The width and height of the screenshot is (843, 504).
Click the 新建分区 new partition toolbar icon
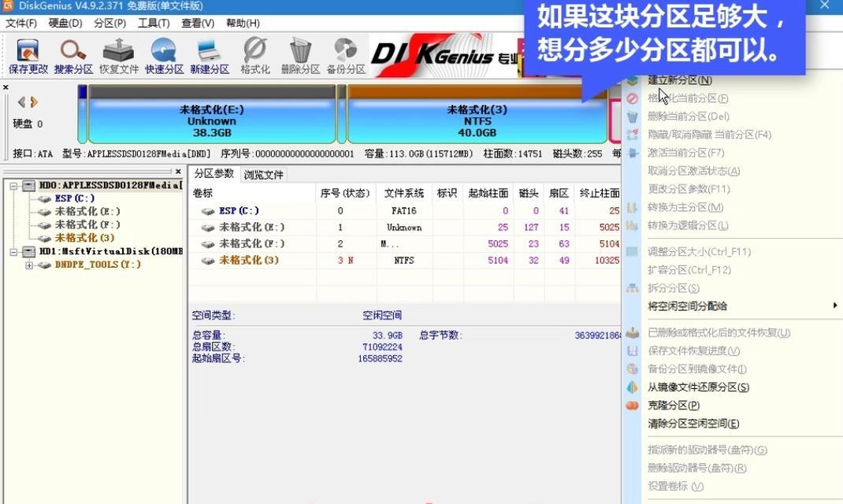click(210, 56)
